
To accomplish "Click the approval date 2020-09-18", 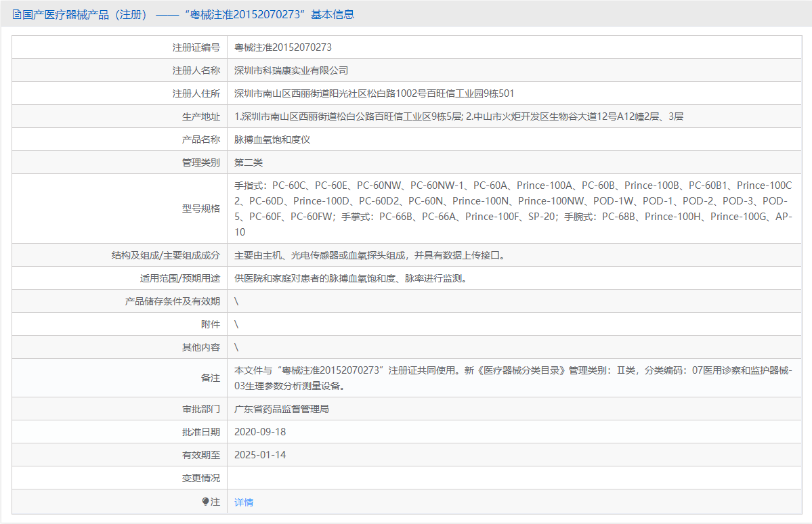I will [260, 431].
